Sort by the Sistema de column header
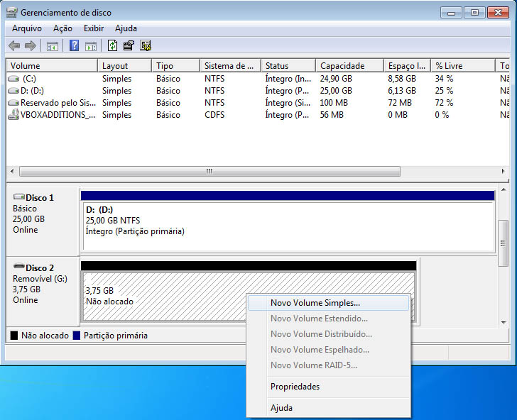This screenshot has width=517, height=420. point(231,66)
